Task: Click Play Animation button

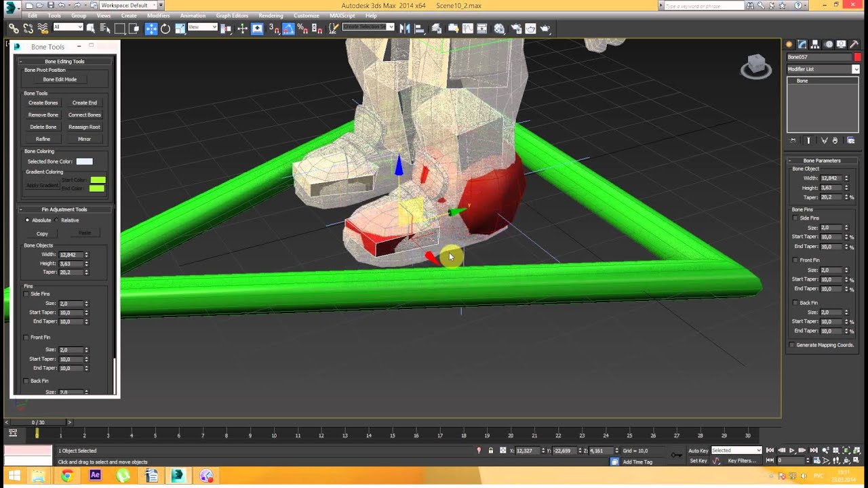Action: [x=791, y=450]
